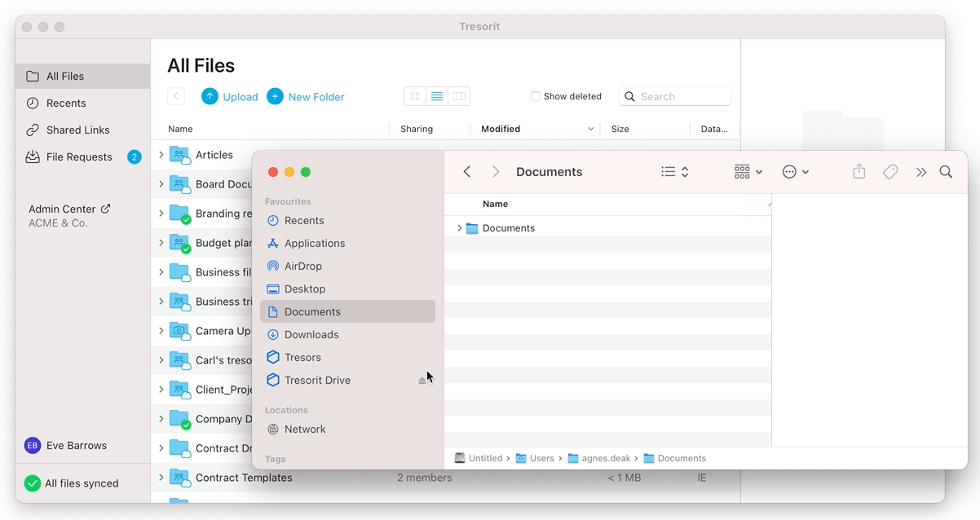Open All Files in the Tresorit sidebar

click(x=82, y=76)
